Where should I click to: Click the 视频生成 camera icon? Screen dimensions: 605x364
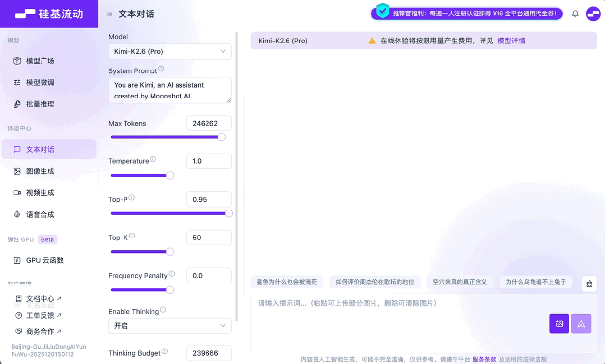[x=17, y=193]
